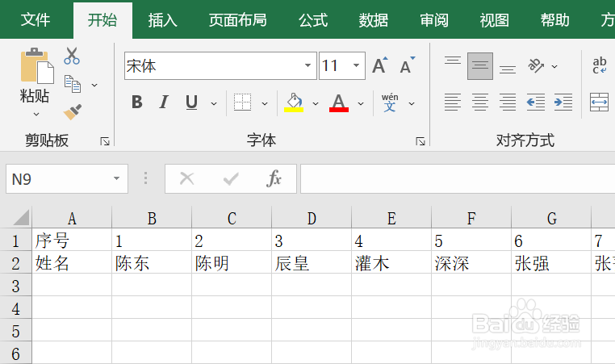
Task: Click the Paste clipboard icon
Action: point(36,66)
